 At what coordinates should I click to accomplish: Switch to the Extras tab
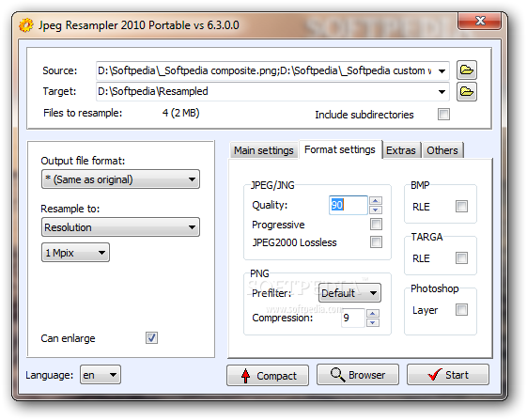401,150
